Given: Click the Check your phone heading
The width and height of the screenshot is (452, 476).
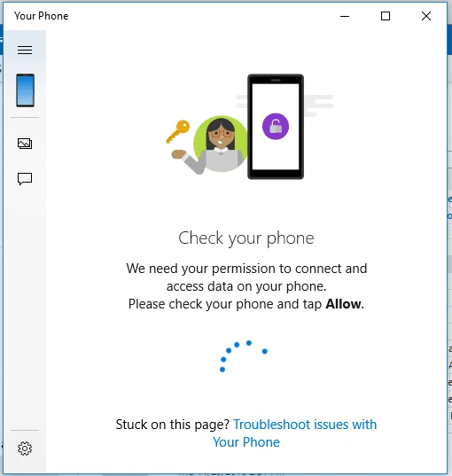Looking at the screenshot, I should [246, 238].
